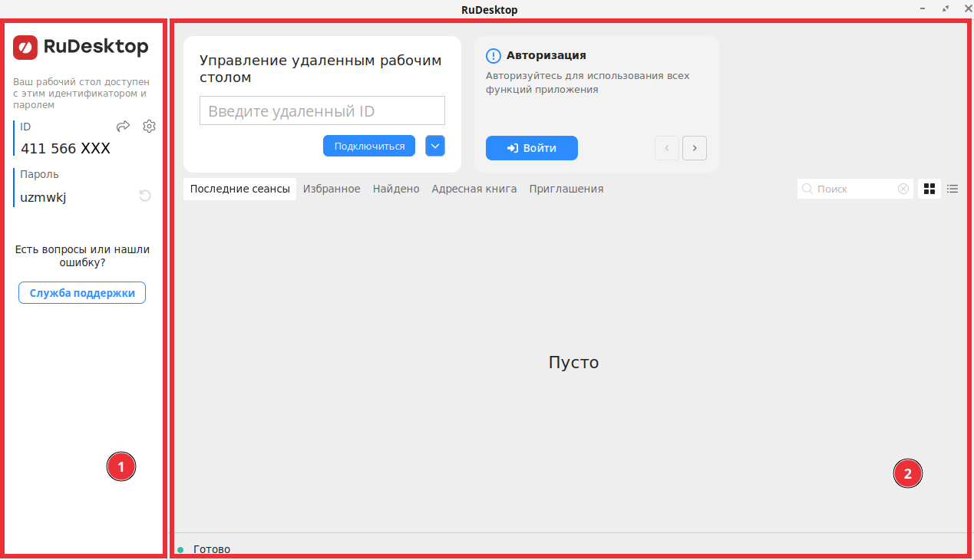Click the Авторизация info icon
The height and width of the screenshot is (560, 974).
[494, 56]
